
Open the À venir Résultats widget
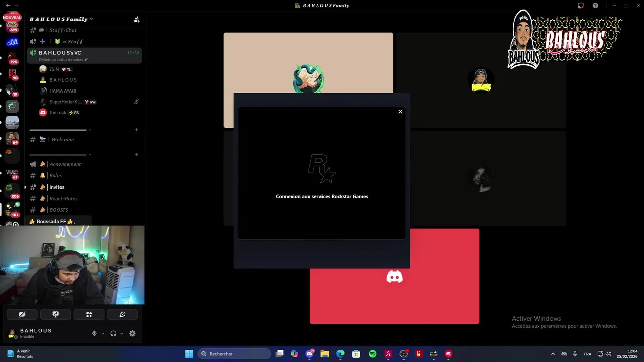tap(20, 354)
